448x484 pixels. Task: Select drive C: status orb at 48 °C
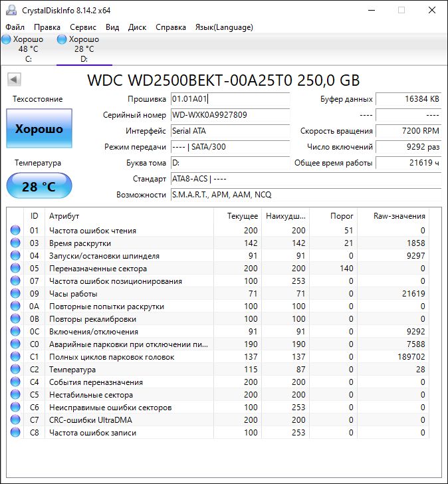tap(7, 40)
